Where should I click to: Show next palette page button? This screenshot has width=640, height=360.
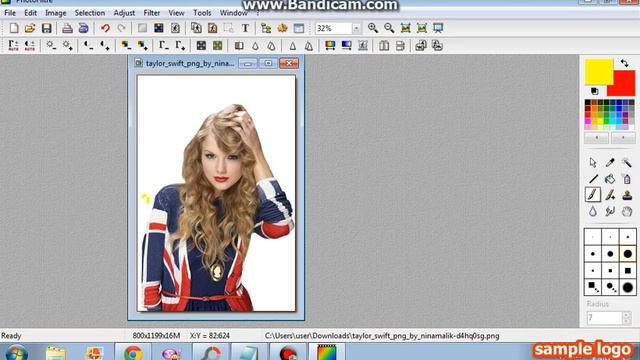(x=623, y=138)
